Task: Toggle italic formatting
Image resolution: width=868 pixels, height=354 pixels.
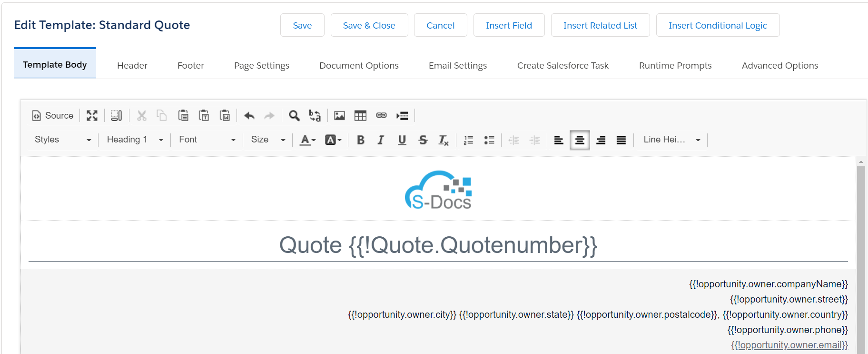Action: click(381, 140)
